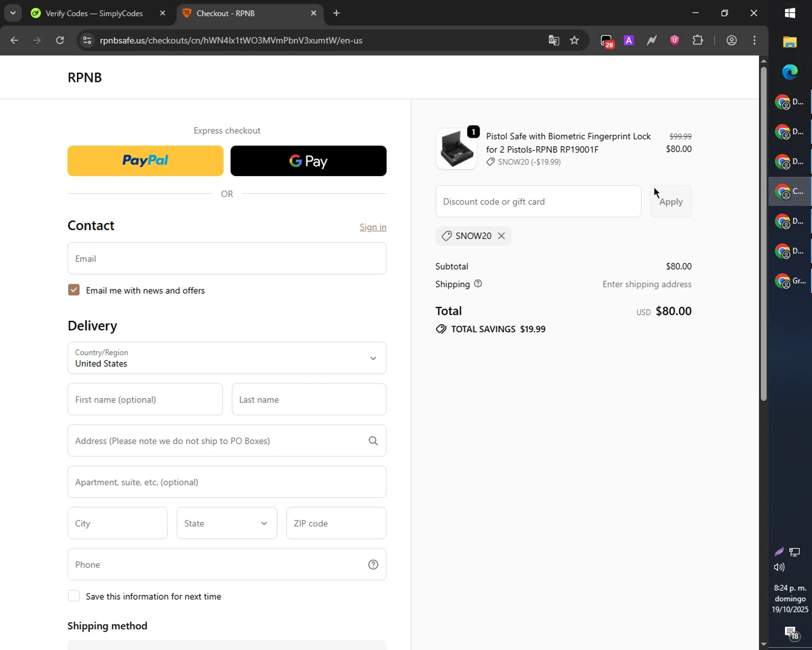812x650 pixels.
Task: Click the ZIP code field
Action: tap(336, 523)
